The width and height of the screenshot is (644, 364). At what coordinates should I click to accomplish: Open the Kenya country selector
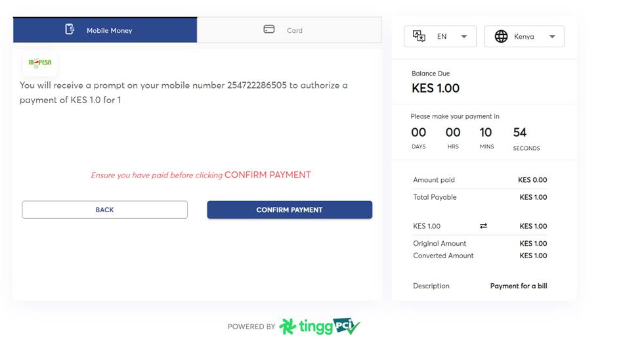click(x=524, y=37)
